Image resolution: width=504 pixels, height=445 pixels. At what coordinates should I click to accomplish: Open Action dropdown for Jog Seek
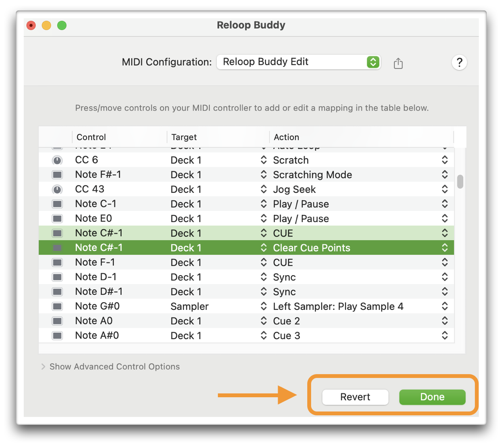coord(445,189)
